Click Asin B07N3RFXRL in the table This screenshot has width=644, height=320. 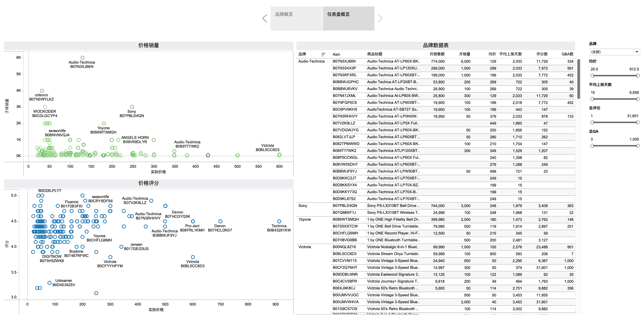point(345,75)
